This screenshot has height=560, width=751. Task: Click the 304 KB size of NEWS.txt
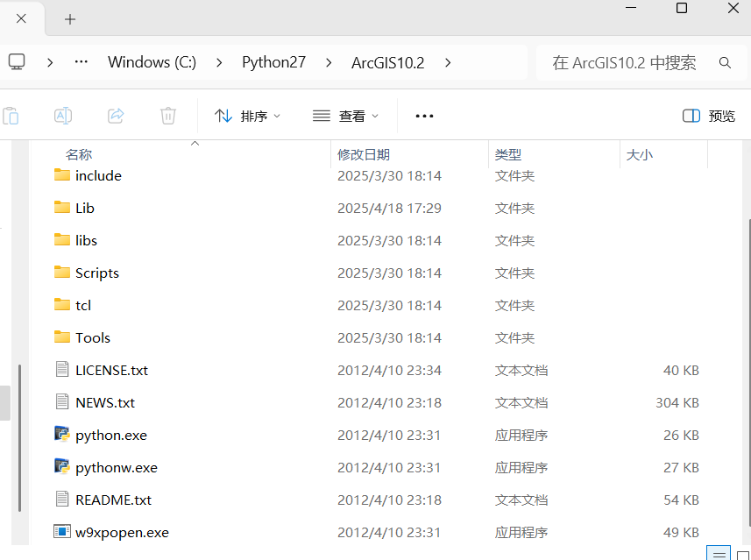pos(677,403)
